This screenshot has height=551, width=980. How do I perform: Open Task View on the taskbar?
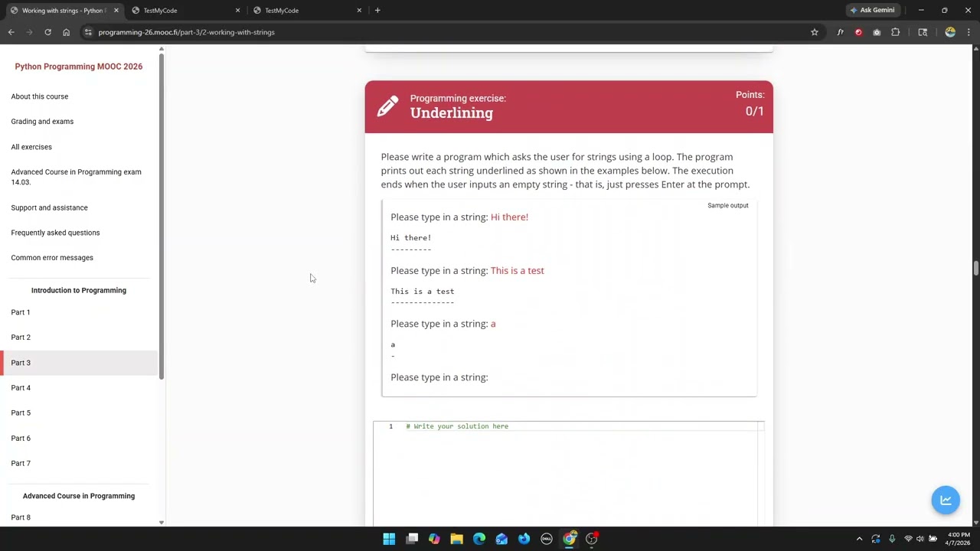(x=412, y=539)
